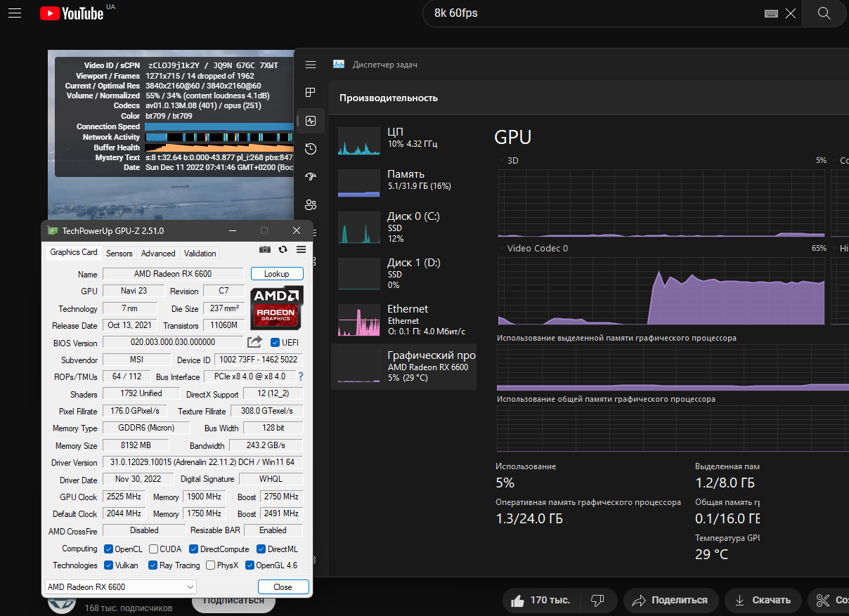Toggle the UEFI checkbox in GPU-Z
Image resolution: width=849 pixels, height=616 pixels.
point(275,343)
